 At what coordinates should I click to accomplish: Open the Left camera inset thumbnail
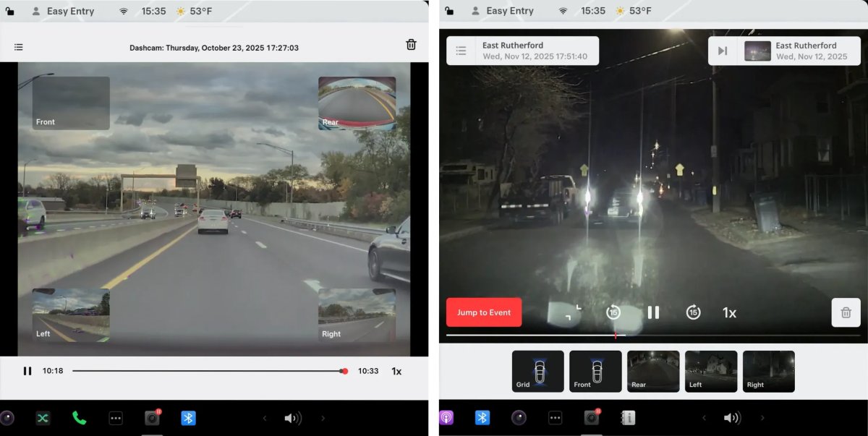click(70, 314)
